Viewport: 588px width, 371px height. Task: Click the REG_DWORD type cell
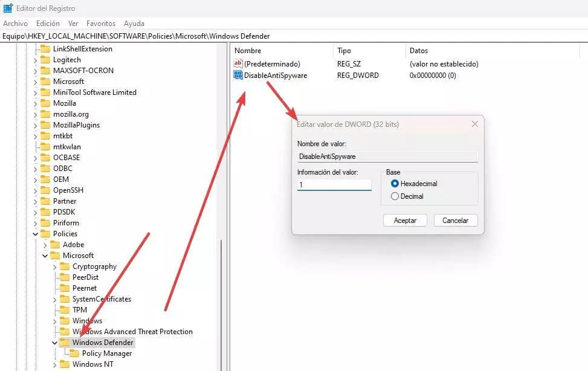point(358,76)
